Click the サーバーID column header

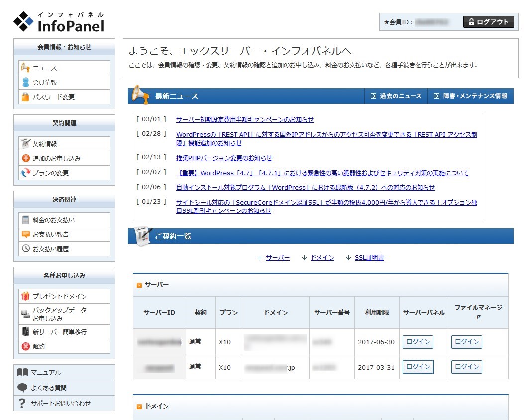click(159, 313)
